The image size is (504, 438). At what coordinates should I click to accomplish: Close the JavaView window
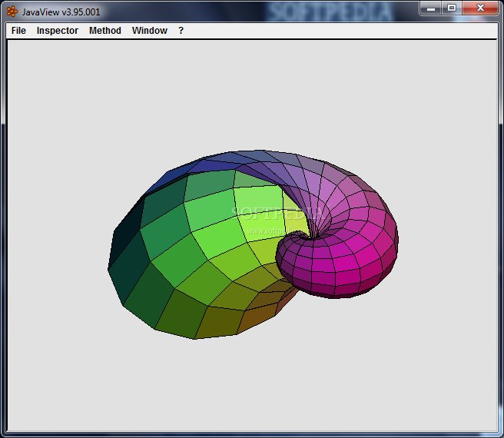480,8
